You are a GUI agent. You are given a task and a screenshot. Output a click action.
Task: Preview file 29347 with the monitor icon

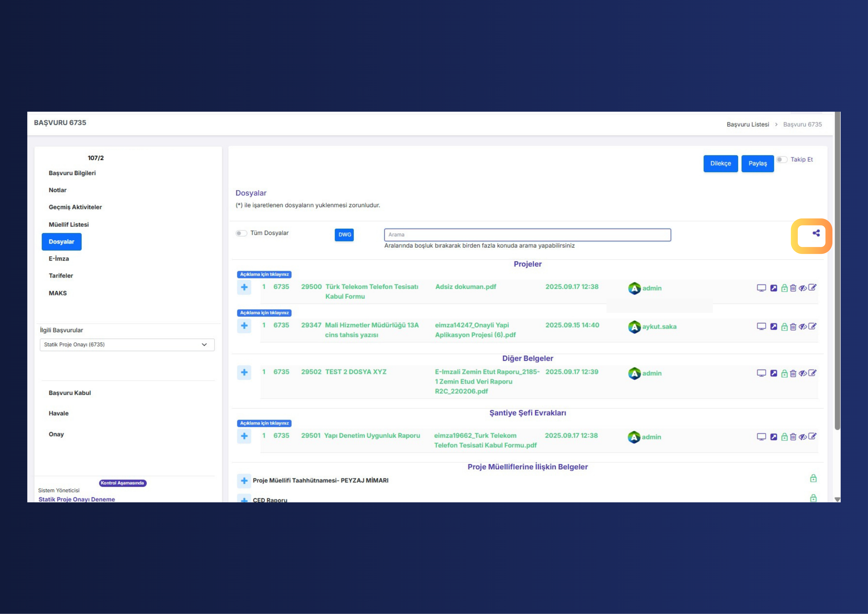pos(761,326)
